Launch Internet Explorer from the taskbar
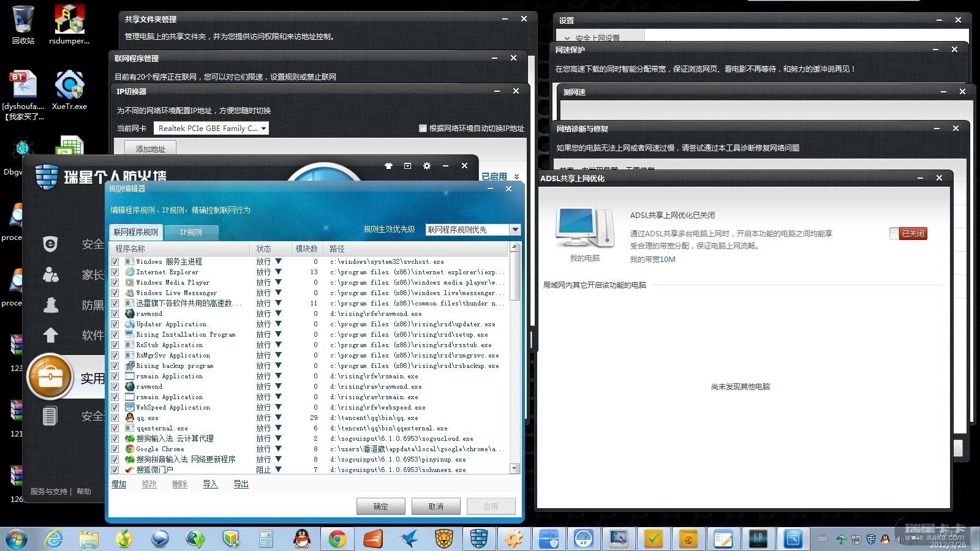 (54, 539)
